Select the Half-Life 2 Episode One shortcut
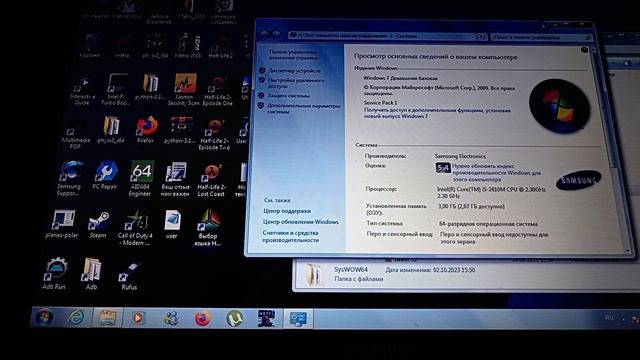Screen dimensions: 640x360 [x=218, y=91]
